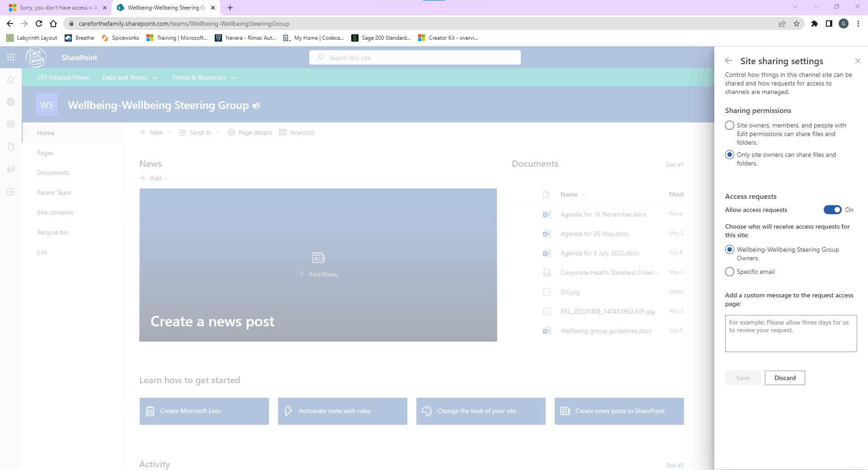Open the Chrome profile avatar G
868x470 pixels.
click(x=844, y=23)
